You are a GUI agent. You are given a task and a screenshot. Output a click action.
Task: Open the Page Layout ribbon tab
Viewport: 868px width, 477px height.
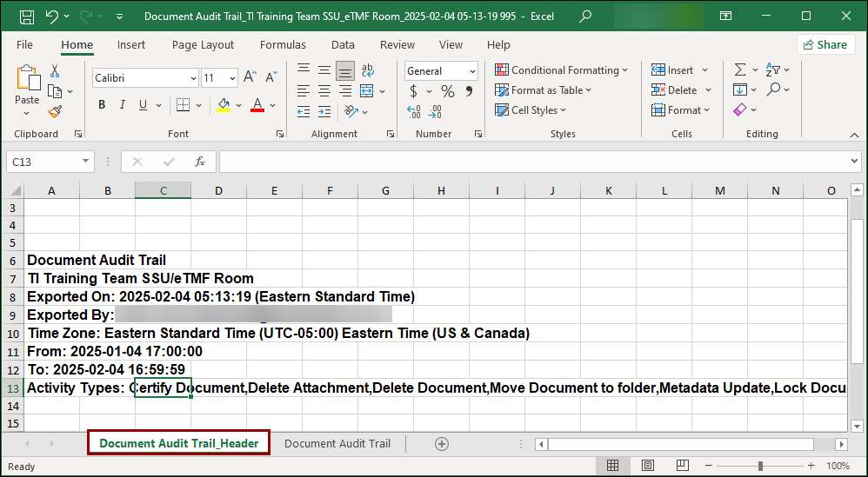[203, 45]
